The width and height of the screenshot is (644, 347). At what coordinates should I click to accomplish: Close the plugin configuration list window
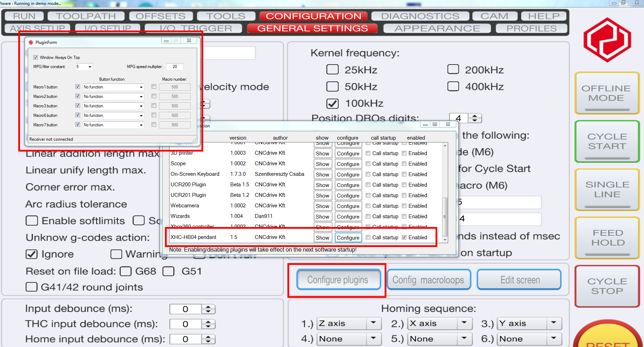(x=448, y=124)
